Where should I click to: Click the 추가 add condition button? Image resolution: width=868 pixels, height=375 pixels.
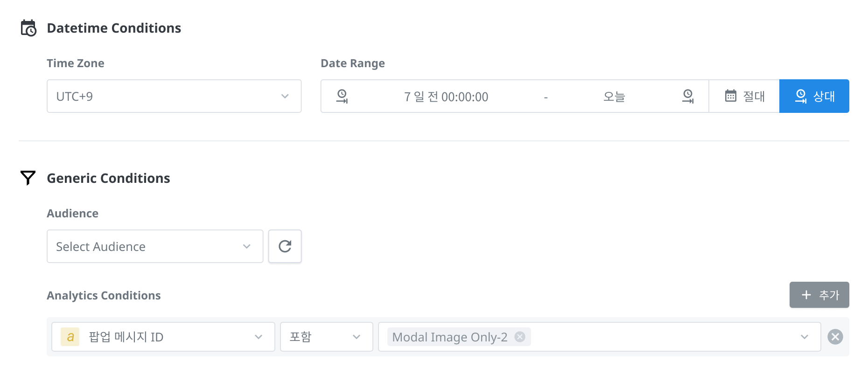click(819, 295)
